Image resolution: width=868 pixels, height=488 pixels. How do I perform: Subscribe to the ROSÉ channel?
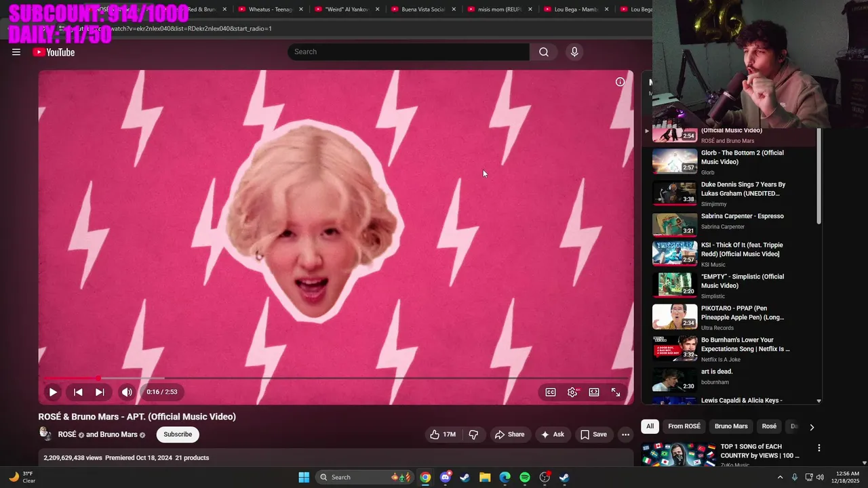(x=178, y=434)
